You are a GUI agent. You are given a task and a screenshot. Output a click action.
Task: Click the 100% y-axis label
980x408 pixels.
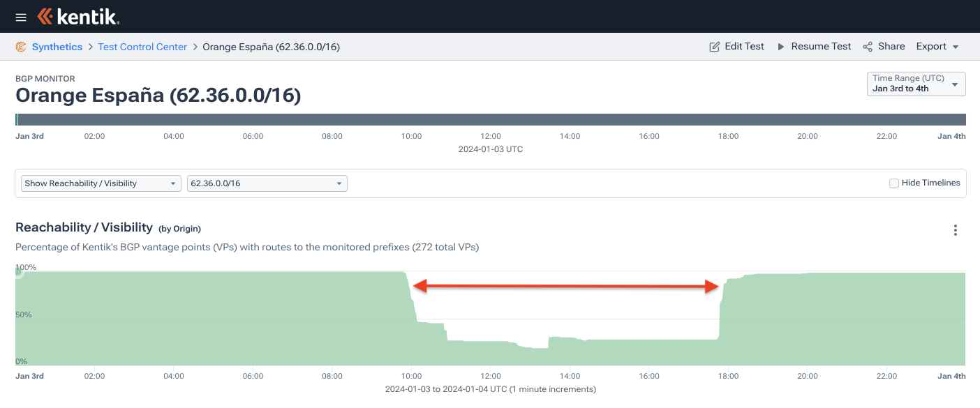pyautogui.click(x=26, y=267)
